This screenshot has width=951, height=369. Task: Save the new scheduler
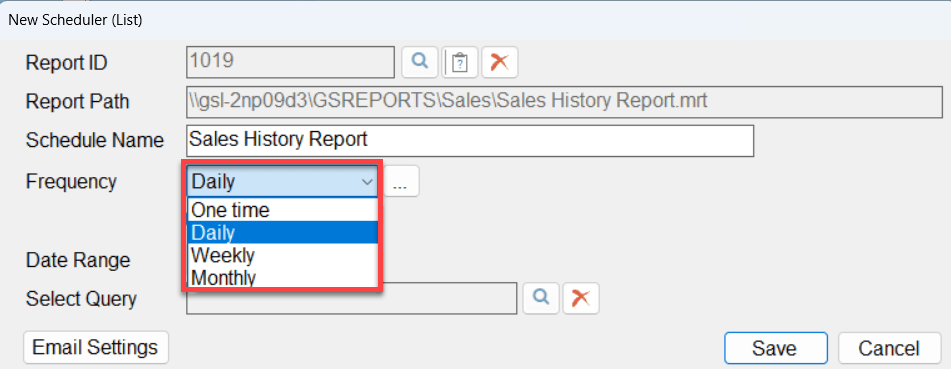point(776,348)
